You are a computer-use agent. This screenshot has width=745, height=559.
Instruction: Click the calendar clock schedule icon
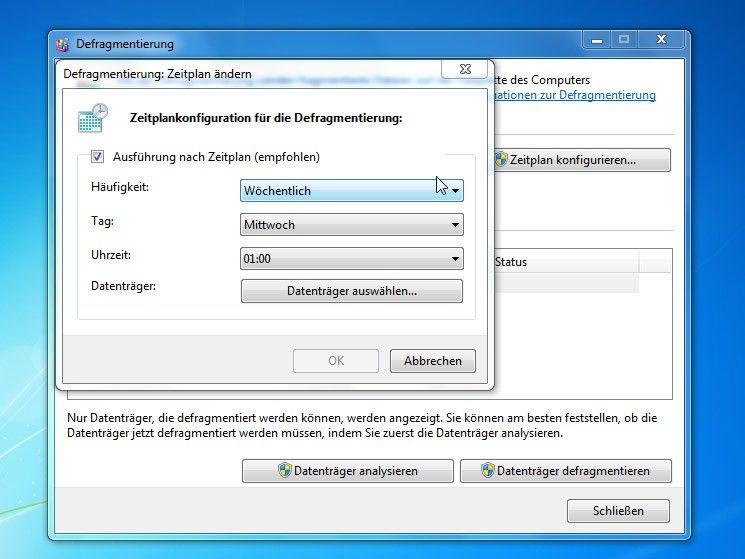tap(93, 118)
